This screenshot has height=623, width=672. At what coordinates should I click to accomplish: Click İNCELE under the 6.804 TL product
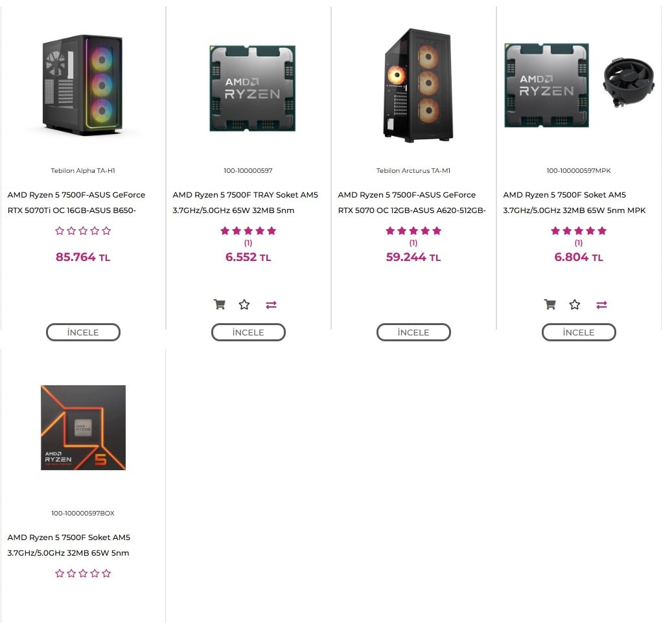point(579,332)
